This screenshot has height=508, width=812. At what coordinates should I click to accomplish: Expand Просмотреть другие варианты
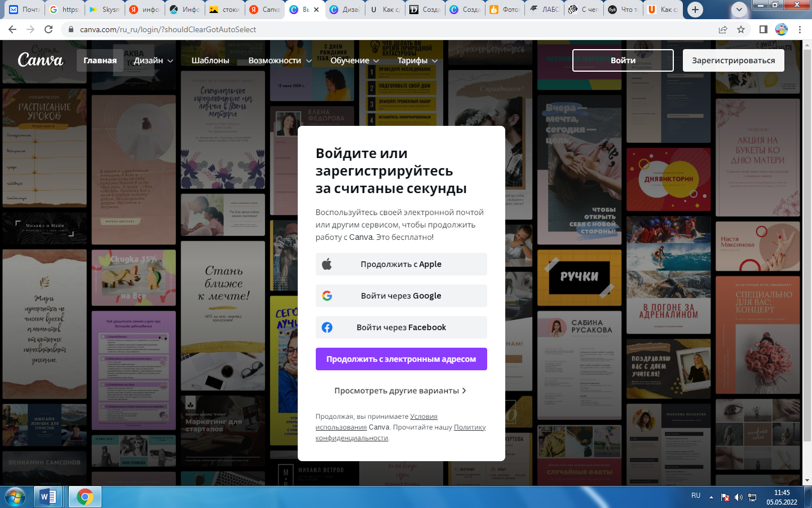(x=401, y=391)
